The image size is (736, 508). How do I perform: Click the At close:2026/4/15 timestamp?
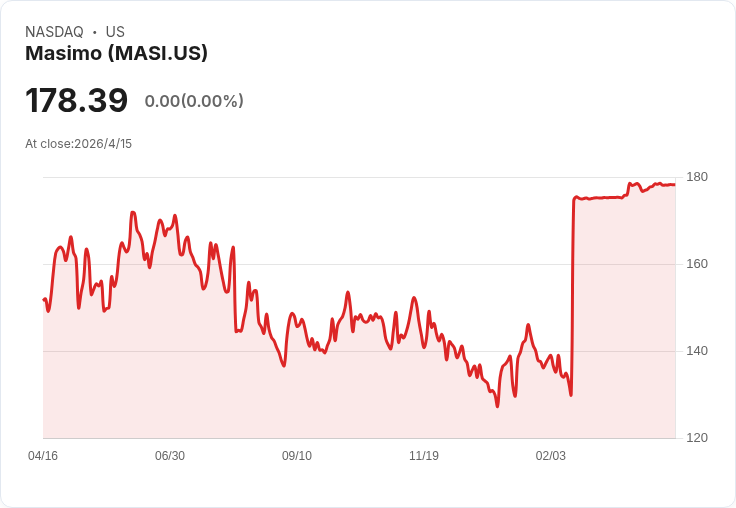(78, 144)
